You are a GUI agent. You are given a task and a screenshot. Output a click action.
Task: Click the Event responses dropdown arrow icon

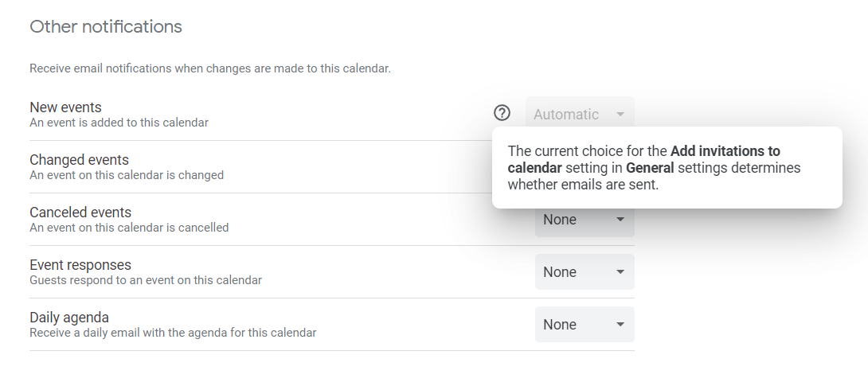(x=620, y=272)
